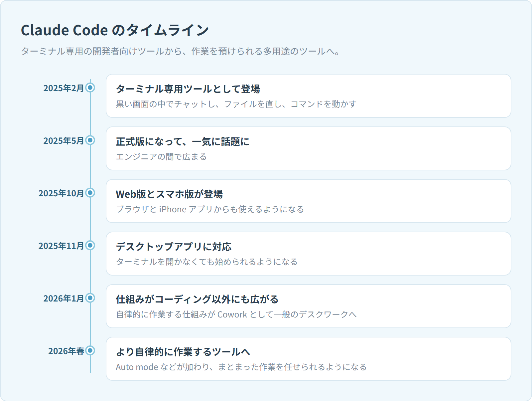The image size is (532, 402).
Task: Click the 2026年春 timeline marker dot
Action: [90, 350]
